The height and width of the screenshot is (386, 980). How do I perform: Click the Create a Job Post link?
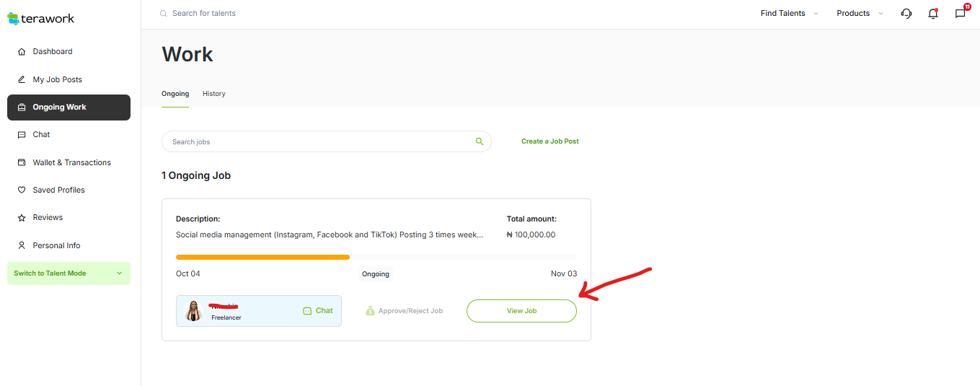[x=549, y=141]
